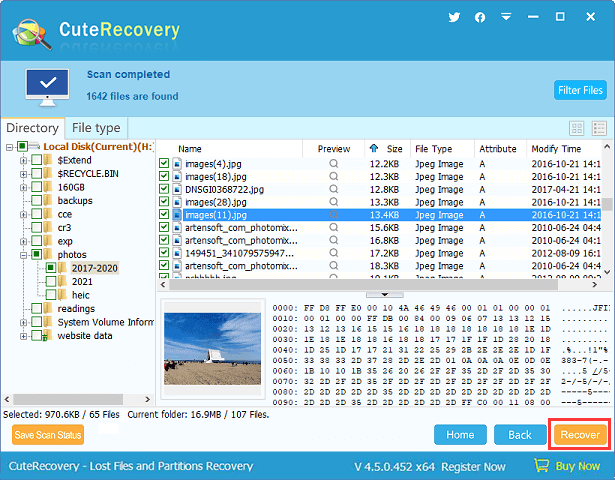Click the file list horizontal scrollbar

coord(363,285)
